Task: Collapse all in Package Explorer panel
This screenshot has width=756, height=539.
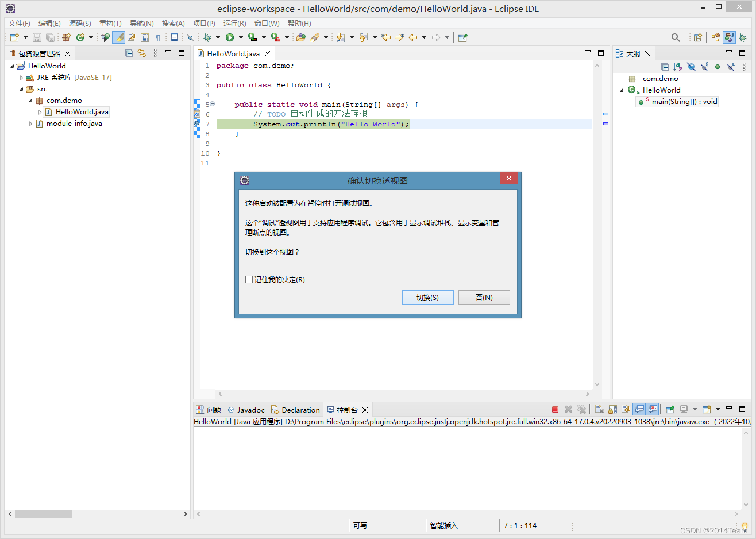Action: point(129,53)
